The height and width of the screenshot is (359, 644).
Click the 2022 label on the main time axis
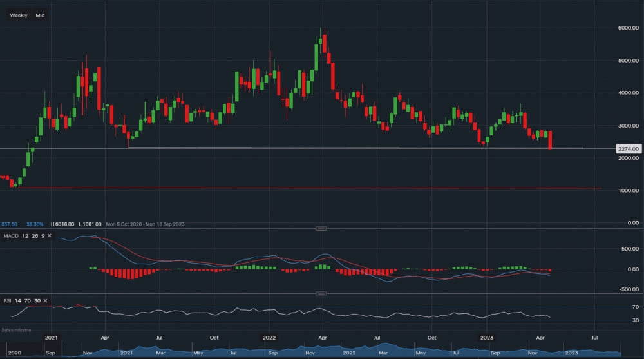pyautogui.click(x=269, y=337)
